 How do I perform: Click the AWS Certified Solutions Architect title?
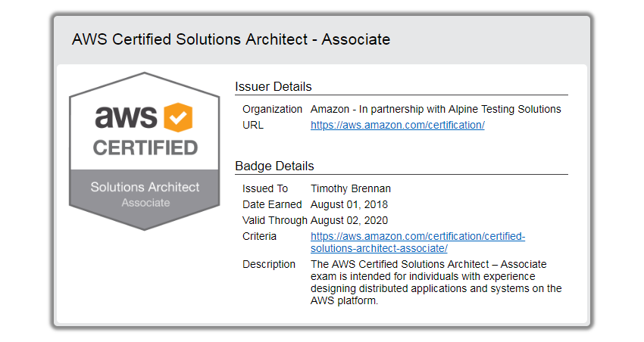coord(231,39)
